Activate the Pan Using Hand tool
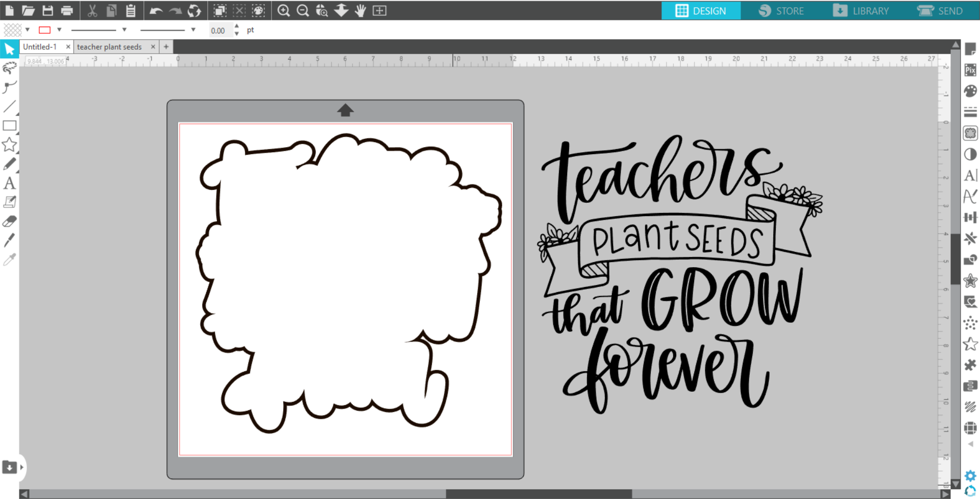Viewport: 980px width, 499px height. tap(360, 11)
